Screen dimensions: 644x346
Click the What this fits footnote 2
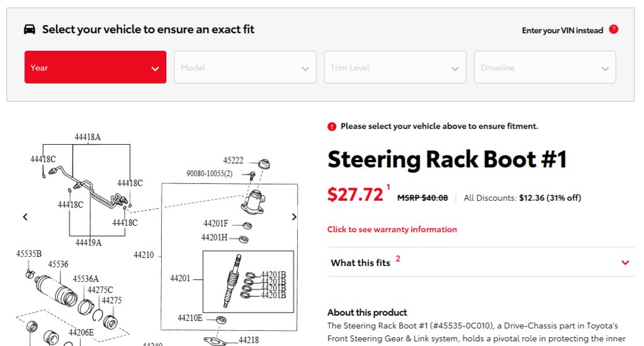point(398,259)
